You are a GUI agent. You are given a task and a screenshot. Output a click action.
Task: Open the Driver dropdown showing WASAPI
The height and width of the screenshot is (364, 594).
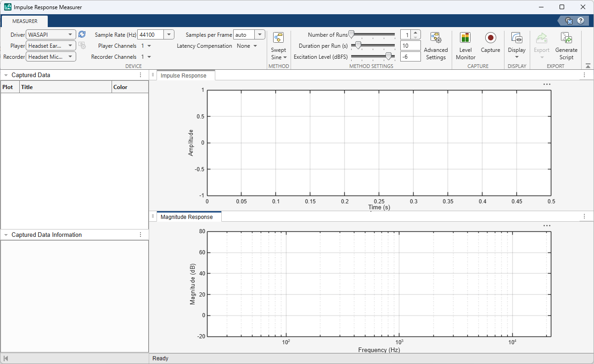click(51, 34)
